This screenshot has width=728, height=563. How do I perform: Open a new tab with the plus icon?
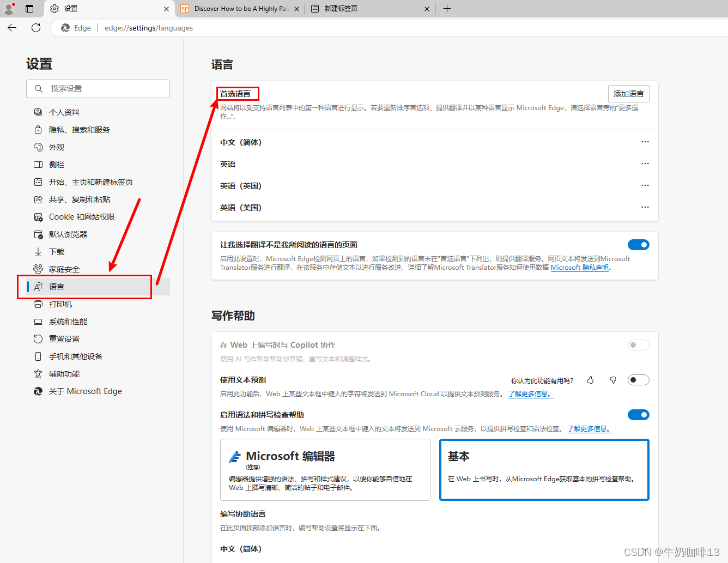(x=447, y=9)
